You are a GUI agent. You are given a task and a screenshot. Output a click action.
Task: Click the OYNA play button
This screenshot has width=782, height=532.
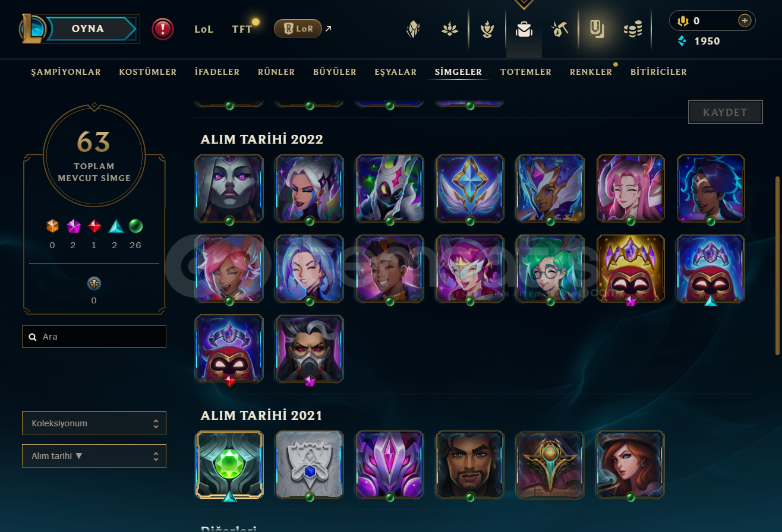point(88,28)
